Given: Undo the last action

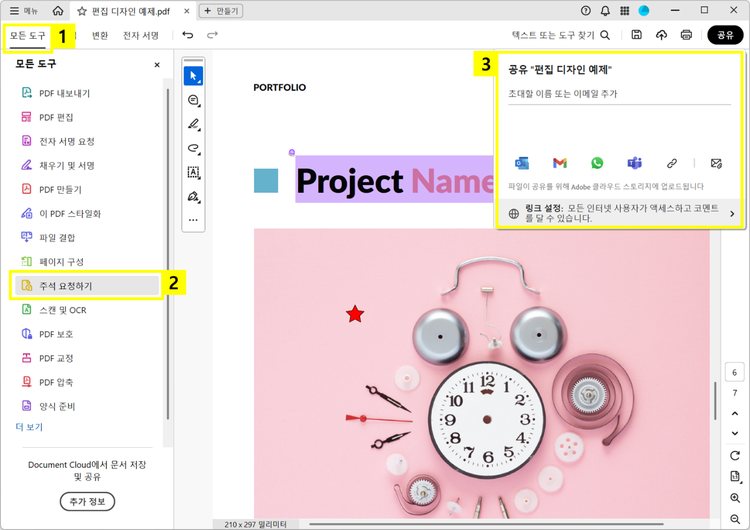Looking at the screenshot, I should (188, 35).
